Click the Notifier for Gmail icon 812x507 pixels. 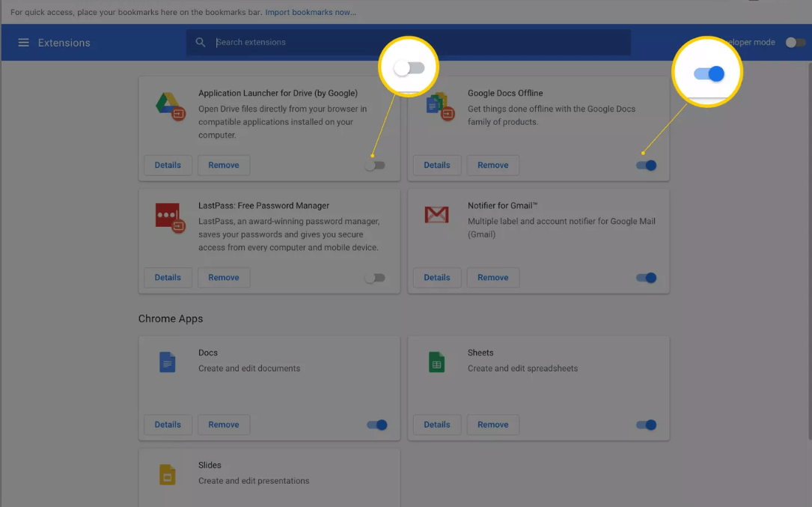point(436,215)
